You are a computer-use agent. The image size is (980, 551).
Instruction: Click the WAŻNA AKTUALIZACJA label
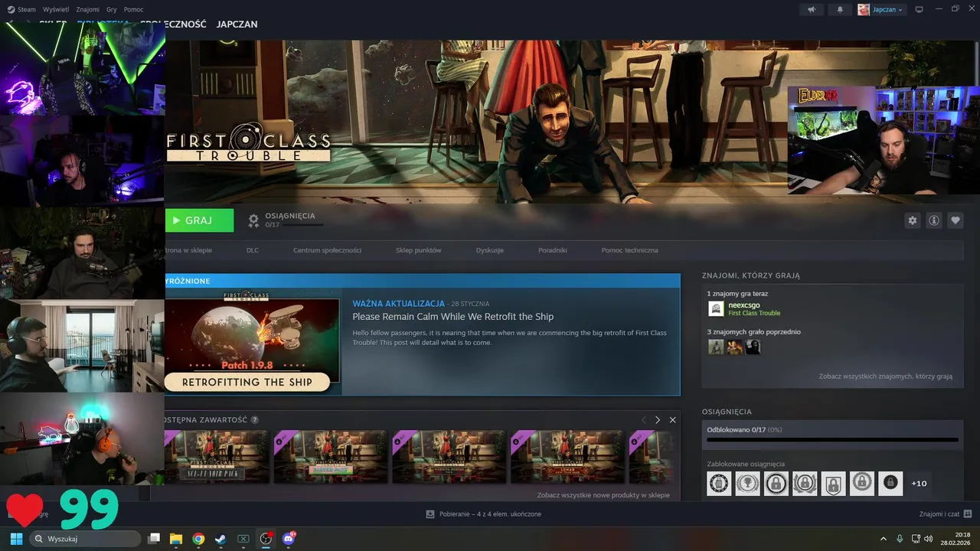point(398,304)
